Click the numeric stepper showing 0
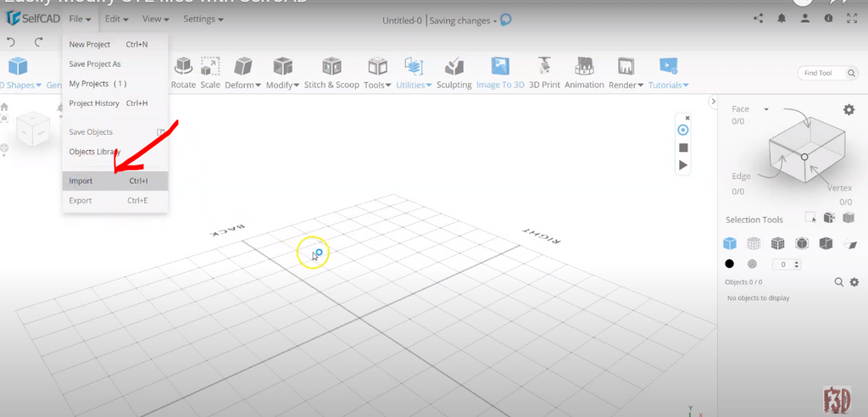 tap(786, 264)
